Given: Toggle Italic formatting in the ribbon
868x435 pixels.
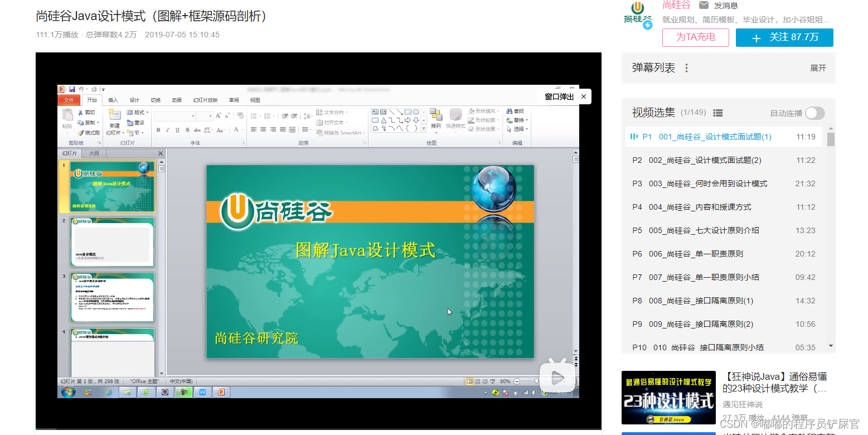Looking at the screenshot, I should (168, 130).
